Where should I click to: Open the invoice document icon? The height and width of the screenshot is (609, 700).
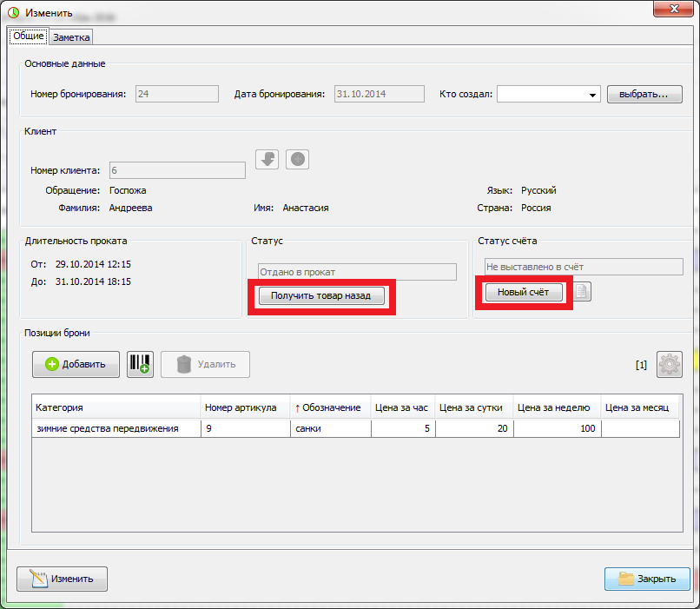point(581,292)
